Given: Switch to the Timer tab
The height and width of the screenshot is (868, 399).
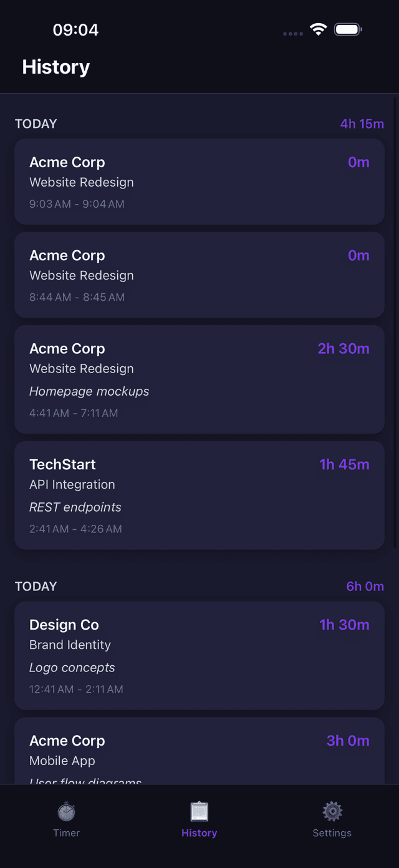Looking at the screenshot, I should tap(67, 832).
